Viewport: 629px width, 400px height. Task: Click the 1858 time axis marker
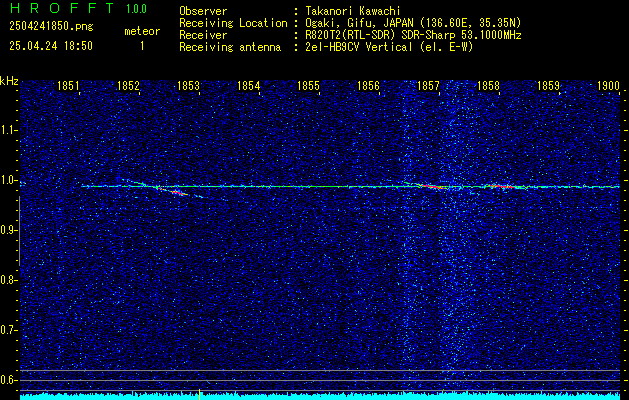[489, 85]
